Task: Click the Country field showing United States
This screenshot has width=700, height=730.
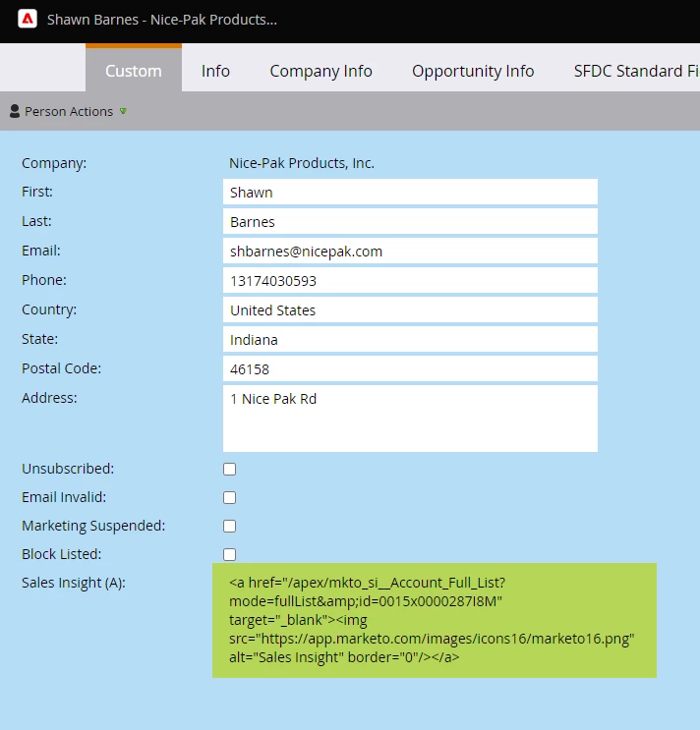Action: coord(410,309)
